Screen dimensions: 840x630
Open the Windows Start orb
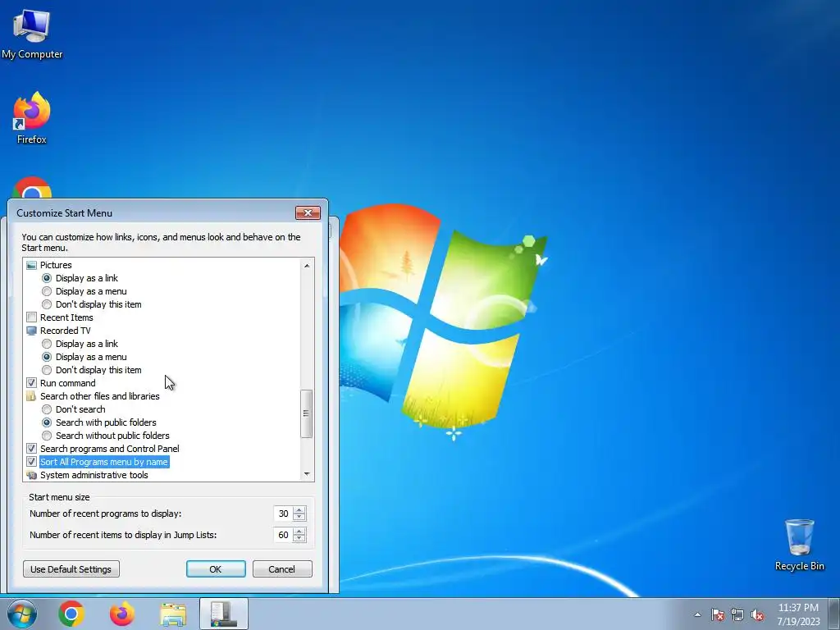click(x=22, y=614)
